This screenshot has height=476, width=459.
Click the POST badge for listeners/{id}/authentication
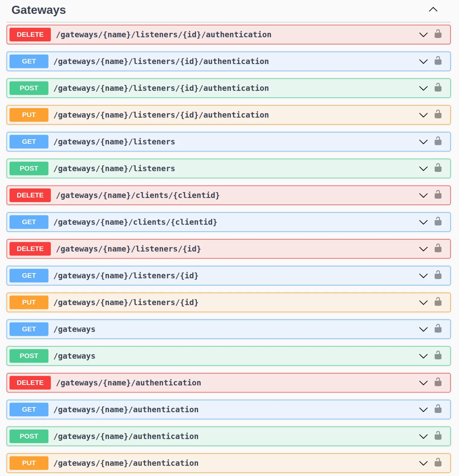point(29,88)
